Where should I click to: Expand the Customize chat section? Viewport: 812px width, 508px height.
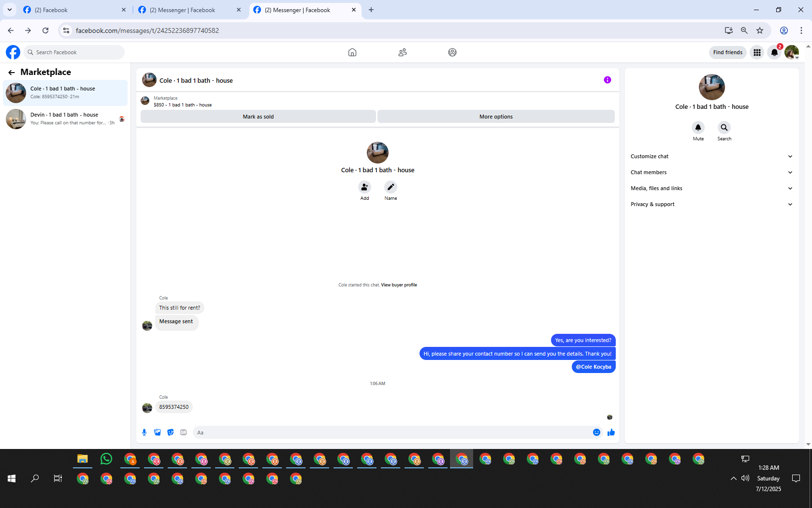point(711,156)
